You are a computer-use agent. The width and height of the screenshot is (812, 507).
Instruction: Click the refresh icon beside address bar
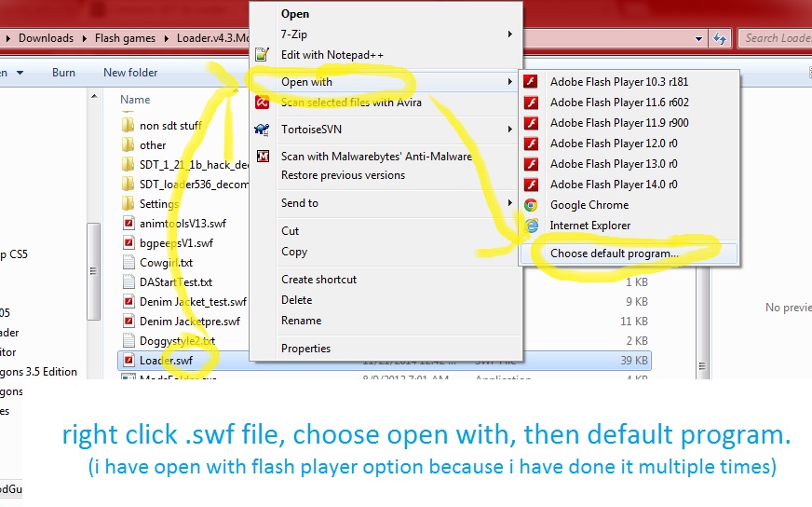(x=719, y=38)
